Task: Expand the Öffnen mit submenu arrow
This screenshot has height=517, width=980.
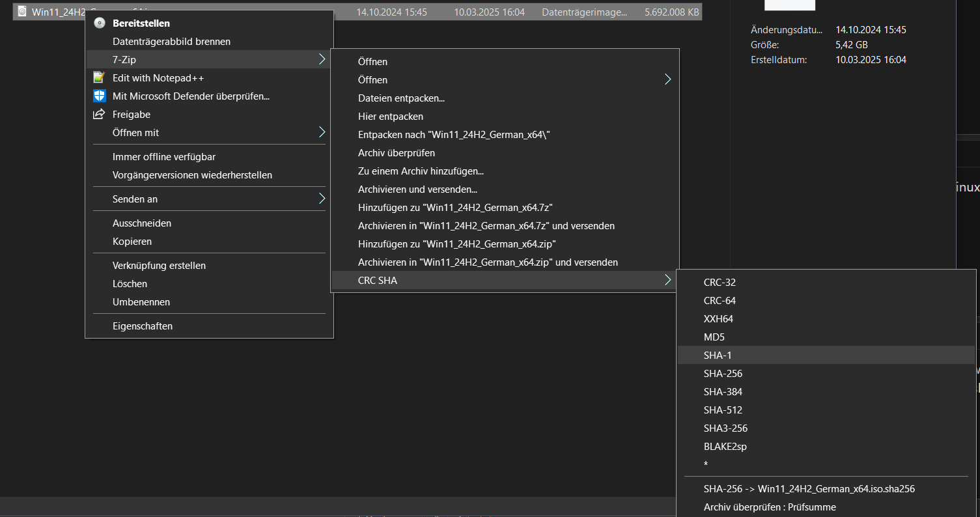Action: coord(322,133)
